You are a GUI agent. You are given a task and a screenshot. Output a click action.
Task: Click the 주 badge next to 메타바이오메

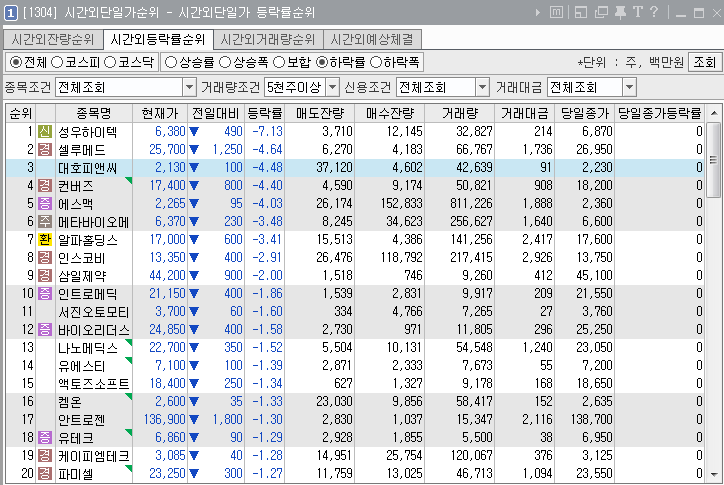pyautogui.click(x=45, y=222)
